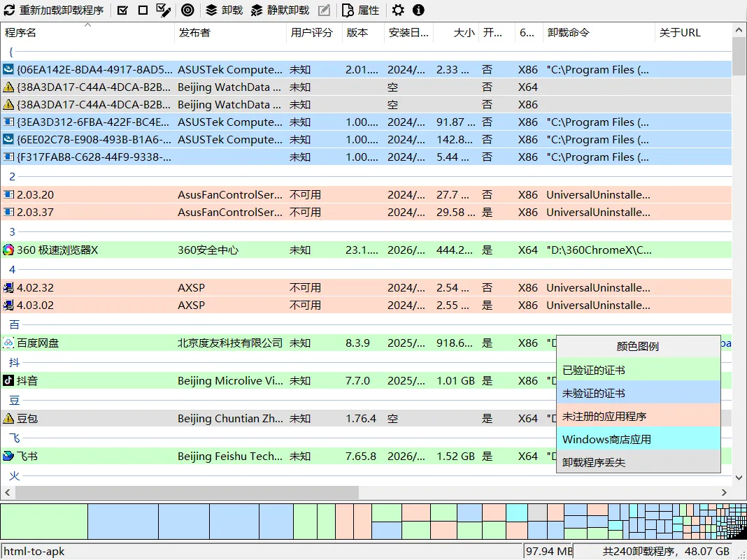
Task: Click the 静默卸载 quiet uninstall button
Action: coord(280,10)
